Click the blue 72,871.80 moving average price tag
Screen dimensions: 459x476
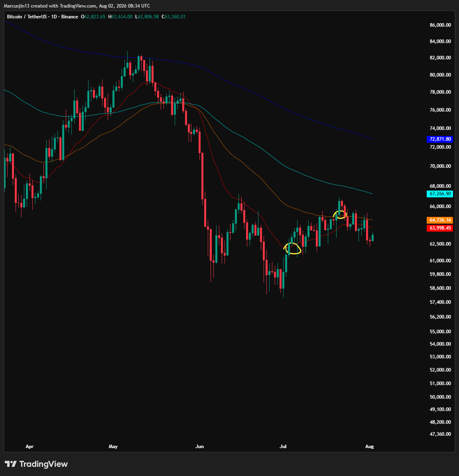[440, 139]
